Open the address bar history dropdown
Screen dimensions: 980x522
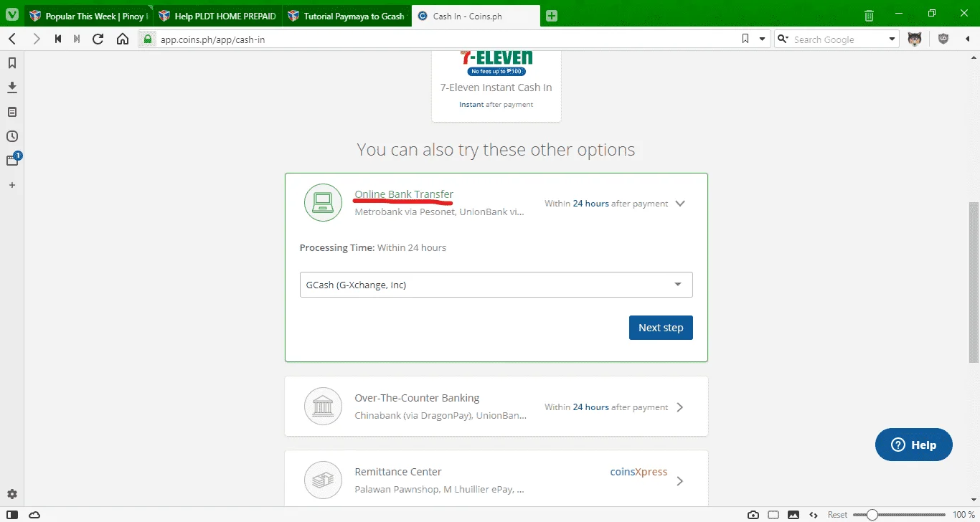pyautogui.click(x=763, y=39)
